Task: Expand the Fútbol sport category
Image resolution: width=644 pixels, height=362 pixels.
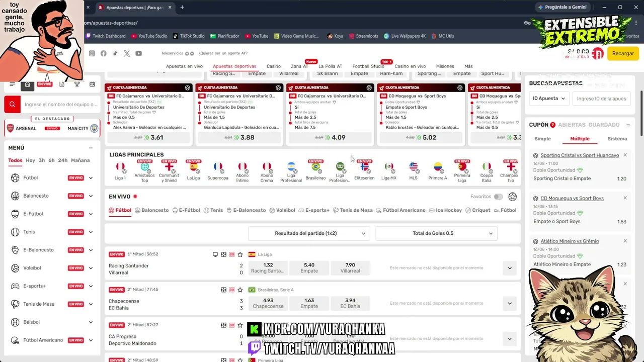Action: click(91, 178)
